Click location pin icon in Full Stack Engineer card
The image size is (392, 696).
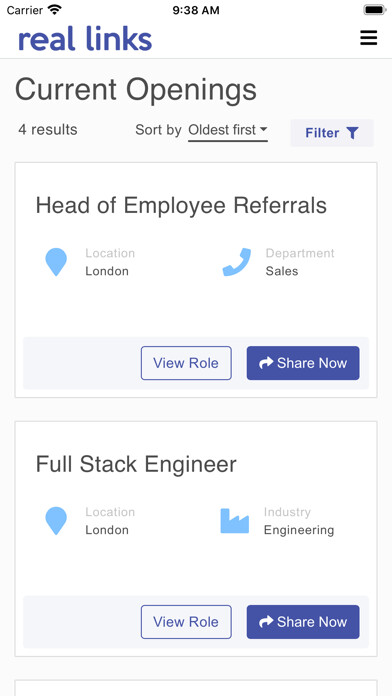click(x=56, y=521)
